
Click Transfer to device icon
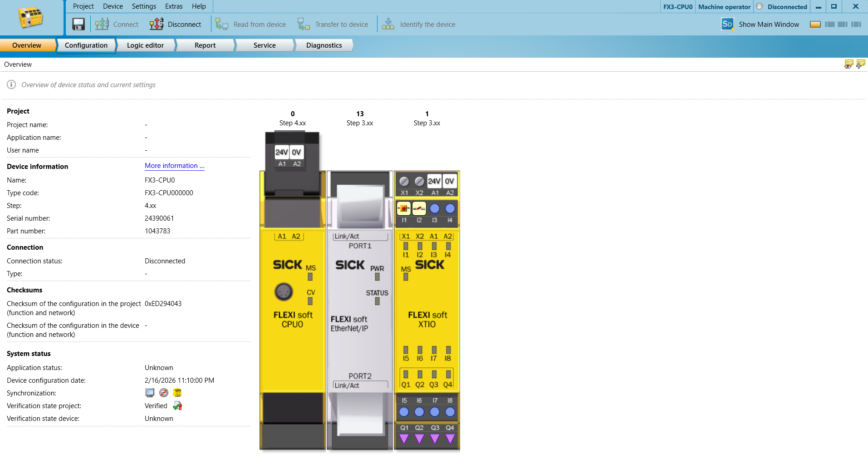pos(303,24)
